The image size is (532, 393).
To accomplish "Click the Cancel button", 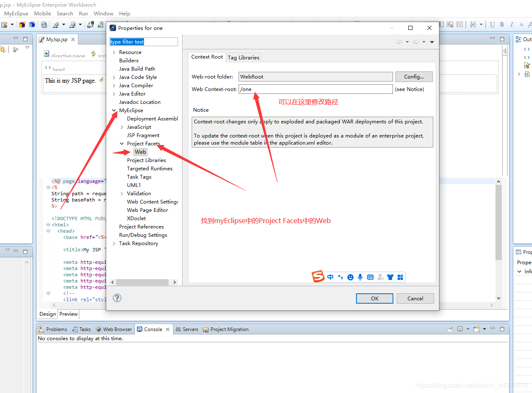I will [x=415, y=298].
